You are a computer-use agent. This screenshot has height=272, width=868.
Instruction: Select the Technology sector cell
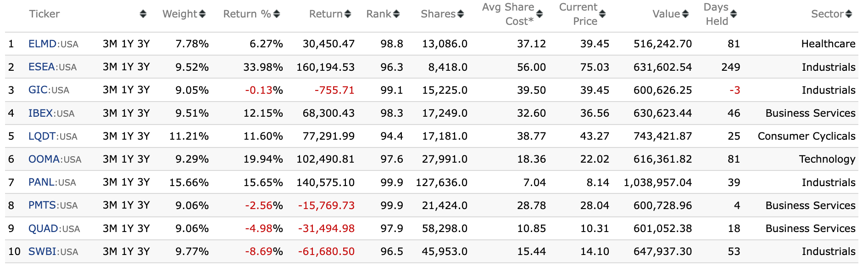click(x=827, y=159)
